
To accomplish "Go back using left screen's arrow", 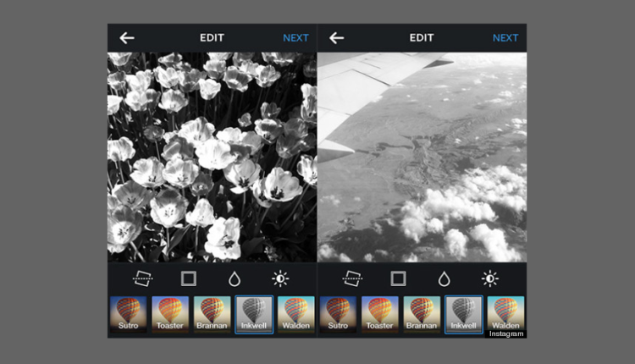I will point(127,38).
